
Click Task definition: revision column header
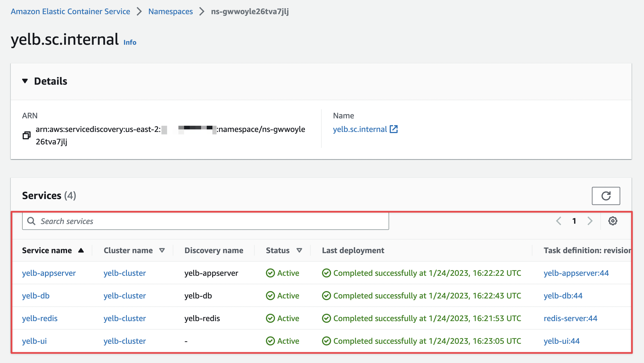[x=587, y=250]
